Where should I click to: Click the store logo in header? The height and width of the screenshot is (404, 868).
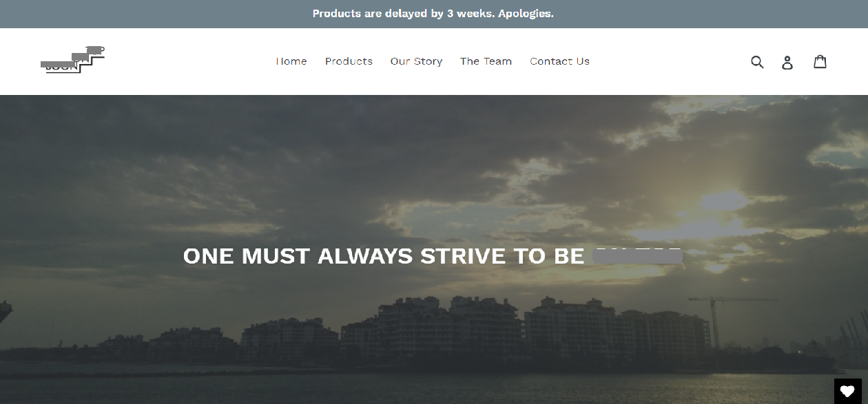click(x=72, y=60)
